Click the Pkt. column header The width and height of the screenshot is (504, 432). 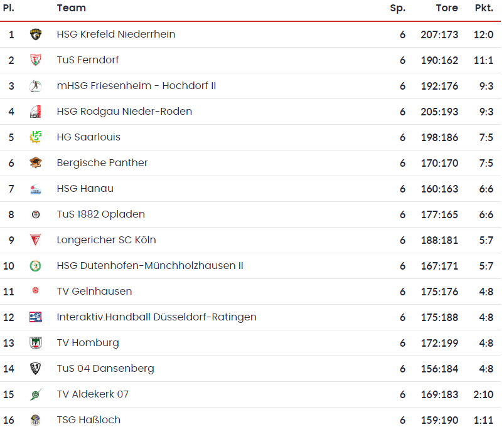point(484,8)
